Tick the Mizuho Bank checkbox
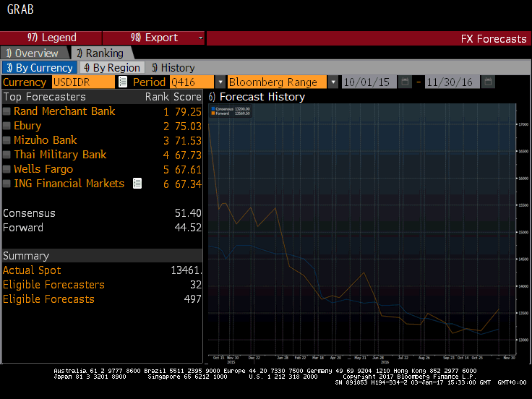The height and width of the screenshot is (399, 532). click(x=7, y=140)
